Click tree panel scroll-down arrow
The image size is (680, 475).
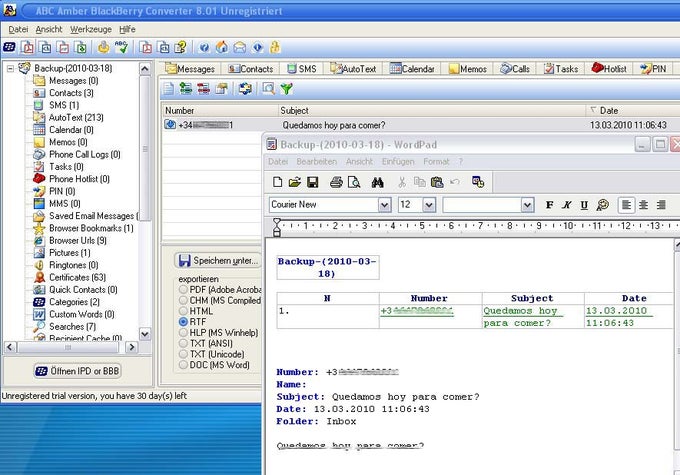coord(145,334)
